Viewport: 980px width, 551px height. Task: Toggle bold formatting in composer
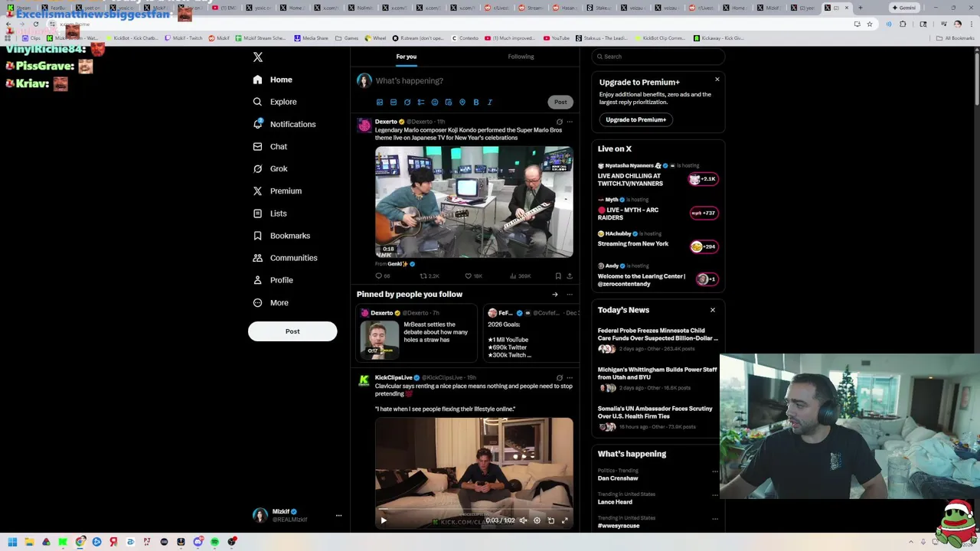476,102
